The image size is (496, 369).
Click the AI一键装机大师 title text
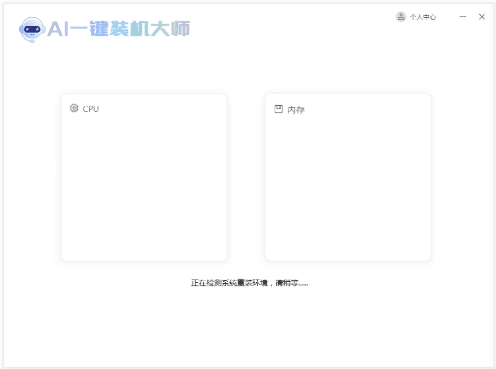[118, 29]
